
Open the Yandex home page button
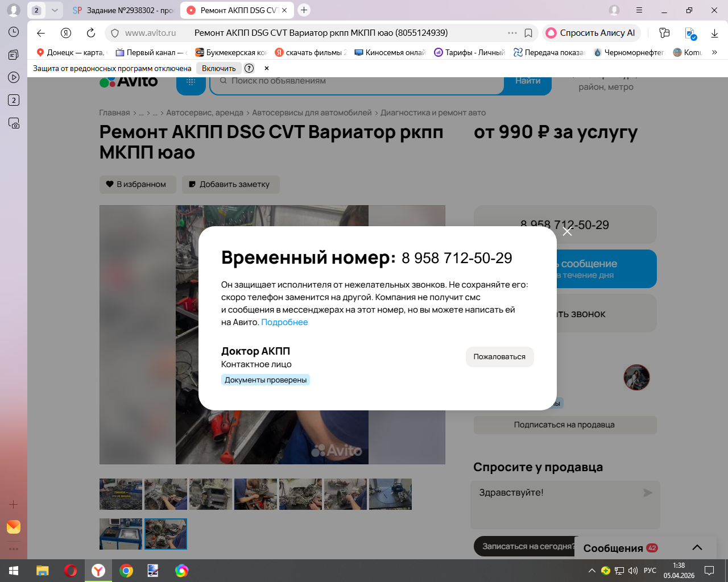(66, 33)
